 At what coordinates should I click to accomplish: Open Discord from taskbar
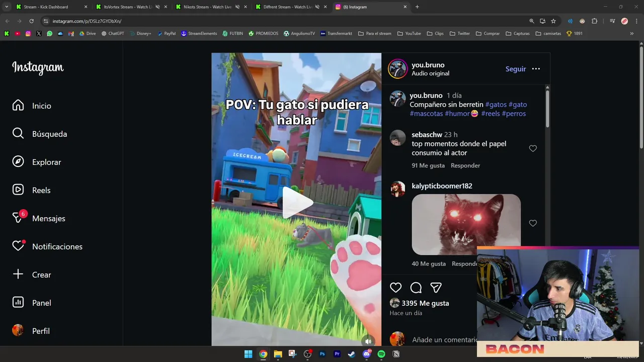pos(366,354)
